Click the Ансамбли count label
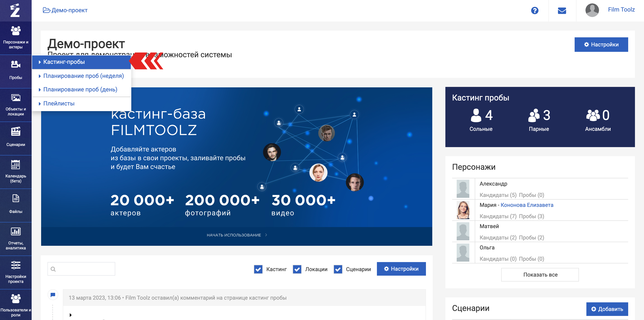 [597, 129]
